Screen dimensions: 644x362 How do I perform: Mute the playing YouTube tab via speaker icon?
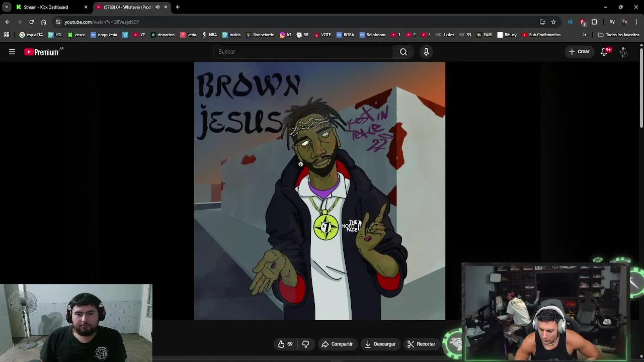pos(157,7)
